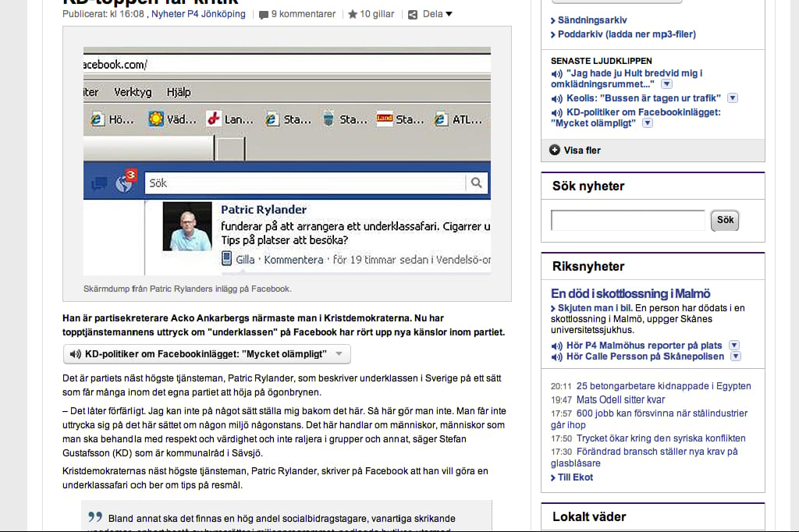The image size is (799, 532).
Task: Play the KD-politiker 'Mycket olämpligt' audio clip
Action: 205,353
